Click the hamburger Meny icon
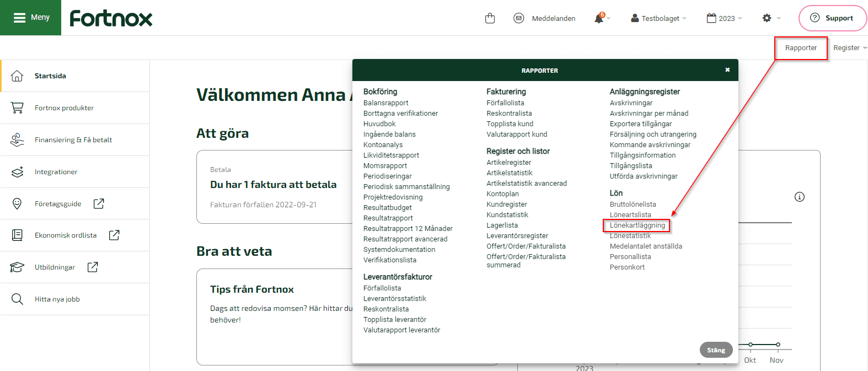Viewport: 868px width, 371px height. tap(20, 18)
